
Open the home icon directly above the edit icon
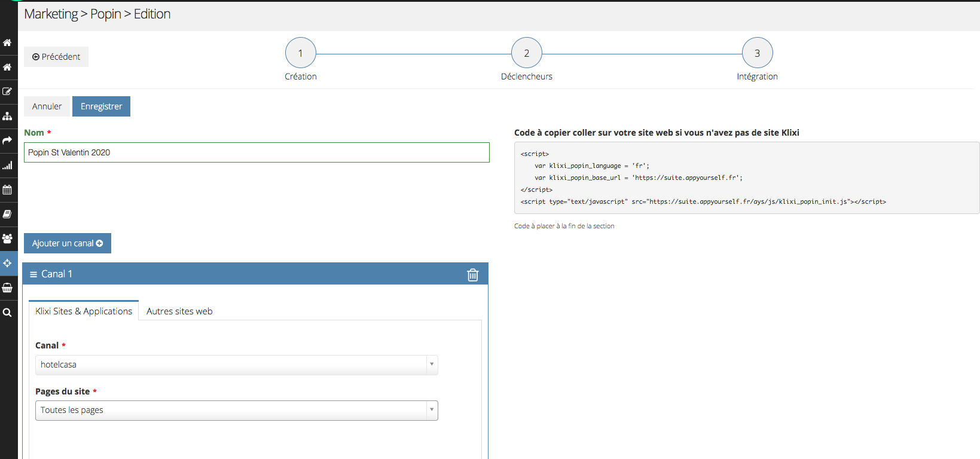(x=7, y=67)
